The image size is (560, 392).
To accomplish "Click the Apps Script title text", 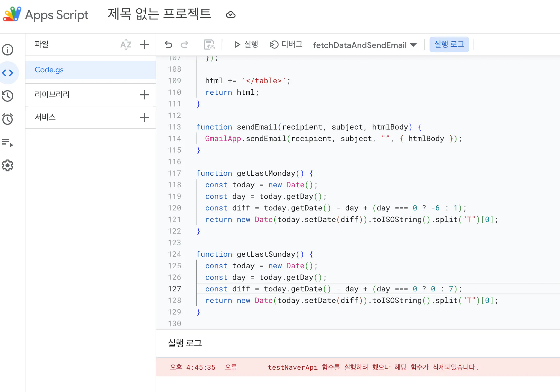I will (57, 15).
